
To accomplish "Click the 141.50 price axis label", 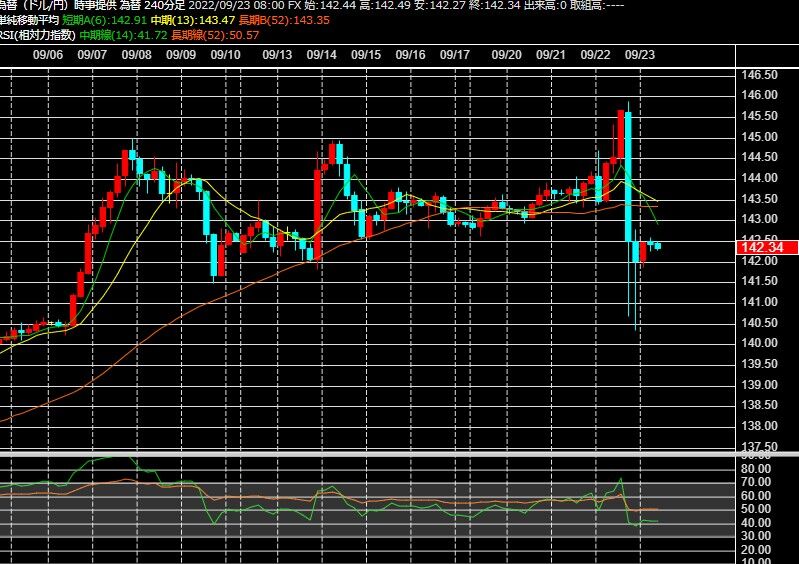I will (x=759, y=281).
